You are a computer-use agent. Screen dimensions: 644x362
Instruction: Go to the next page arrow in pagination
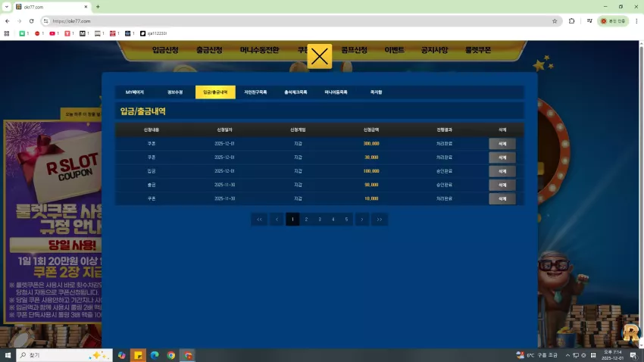click(x=362, y=219)
